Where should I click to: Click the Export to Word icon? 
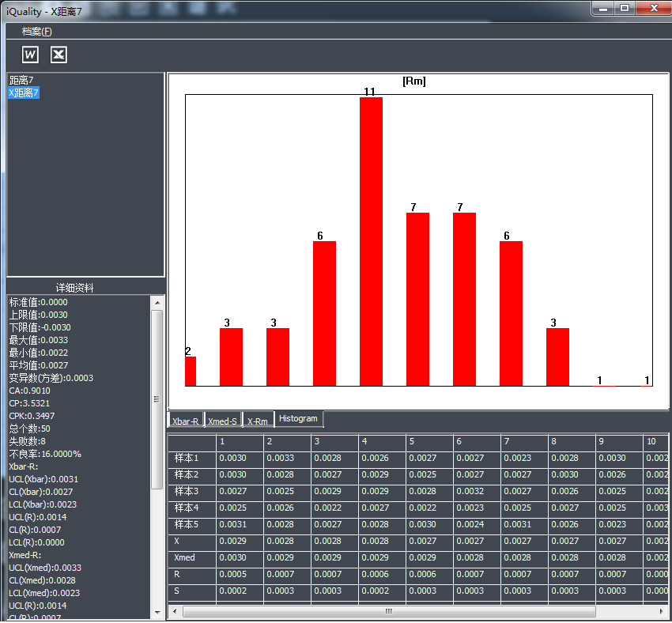30,55
